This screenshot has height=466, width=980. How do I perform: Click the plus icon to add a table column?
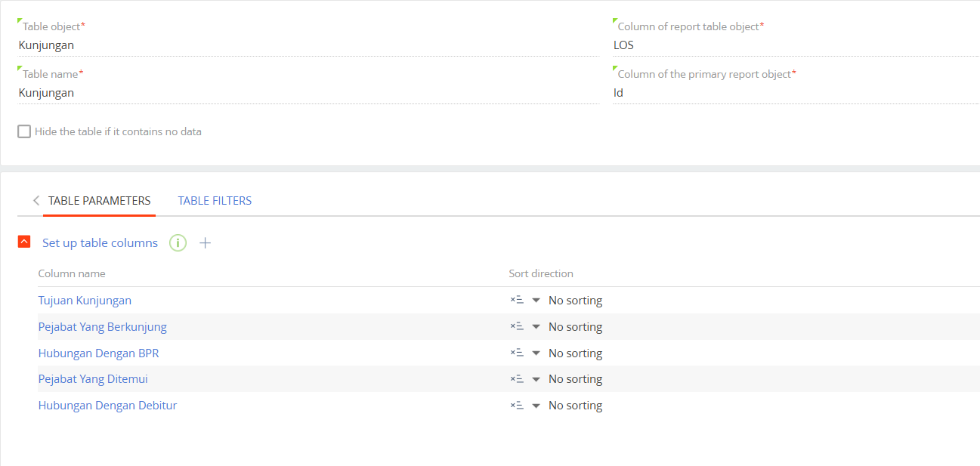coord(205,243)
